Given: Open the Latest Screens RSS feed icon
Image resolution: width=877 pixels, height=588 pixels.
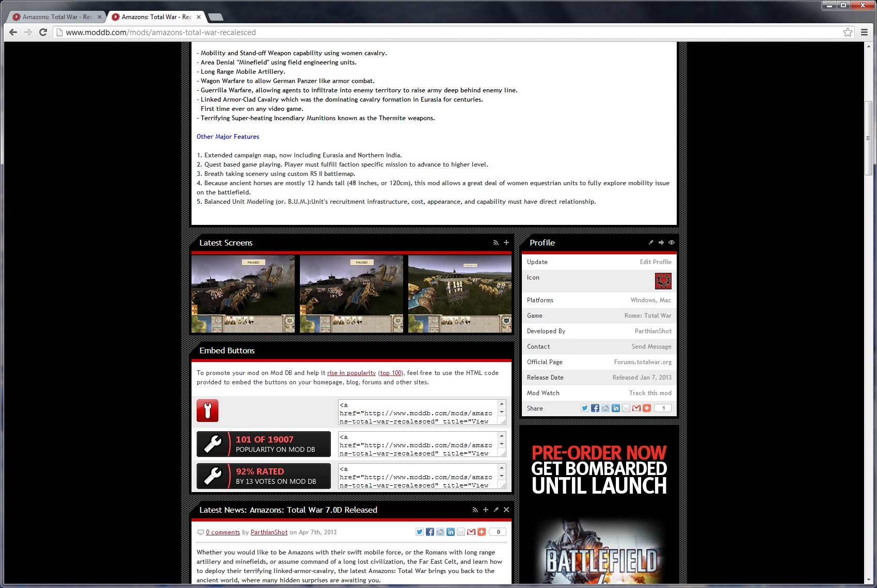Looking at the screenshot, I should pyautogui.click(x=496, y=242).
